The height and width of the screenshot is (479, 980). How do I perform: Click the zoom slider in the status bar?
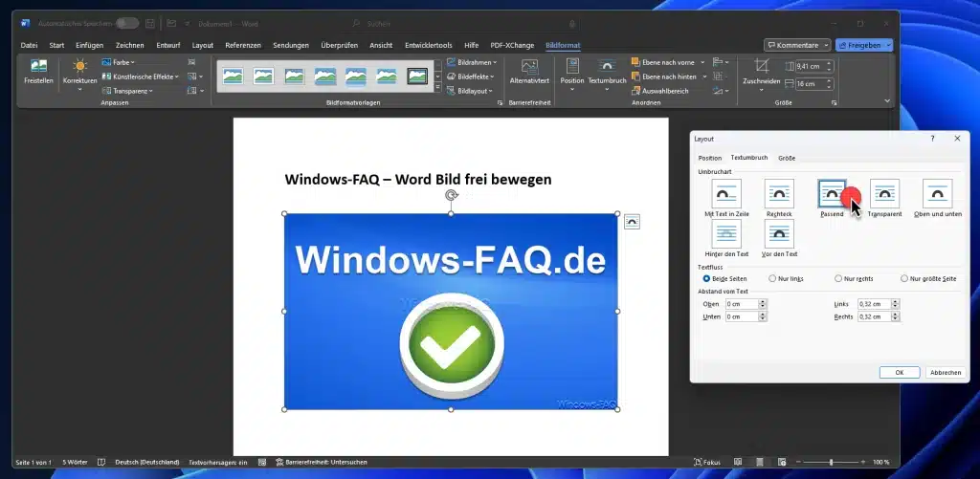click(x=831, y=462)
